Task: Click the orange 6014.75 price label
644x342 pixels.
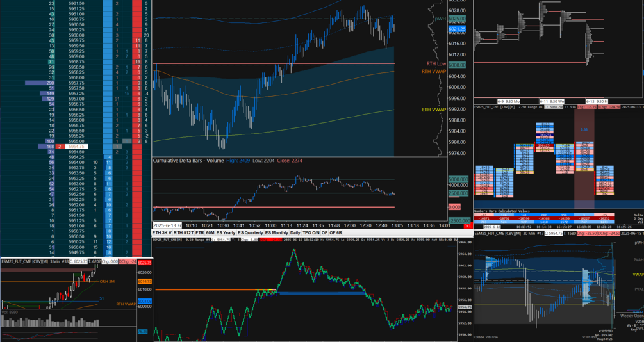Action: pyautogui.click(x=145, y=281)
